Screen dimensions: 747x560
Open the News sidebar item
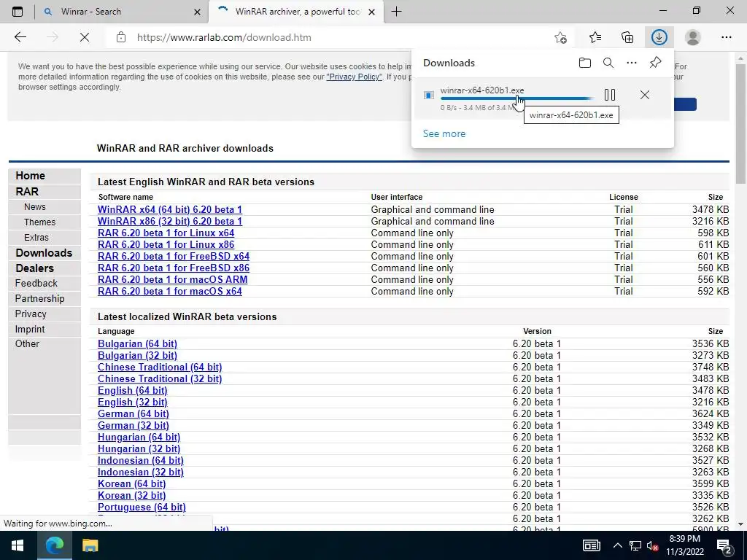point(35,206)
